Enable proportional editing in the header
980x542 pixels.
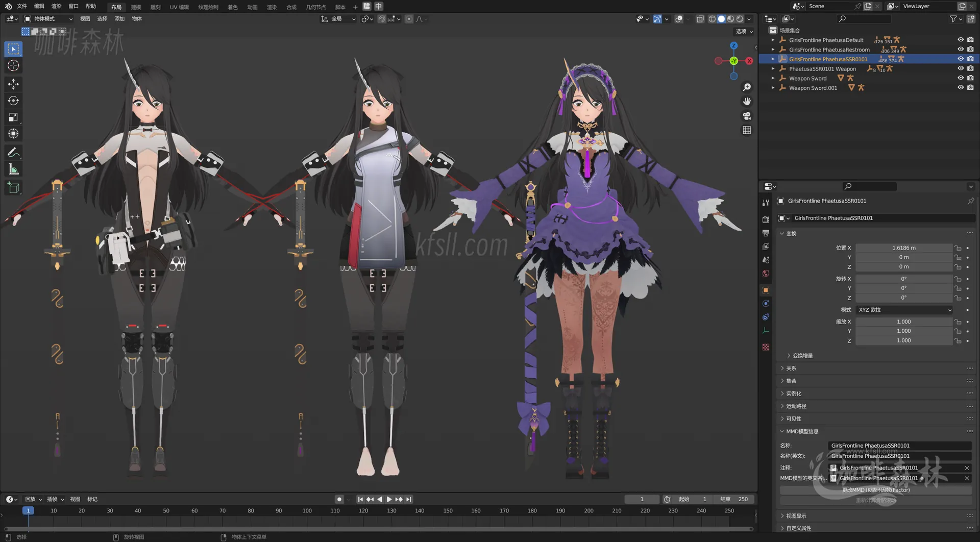coord(408,19)
